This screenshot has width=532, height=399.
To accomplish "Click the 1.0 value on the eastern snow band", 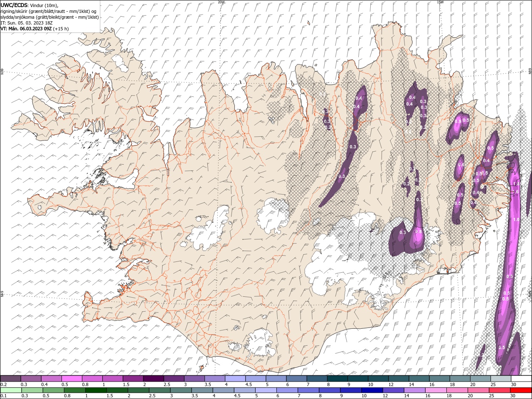I will pos(517,219).
